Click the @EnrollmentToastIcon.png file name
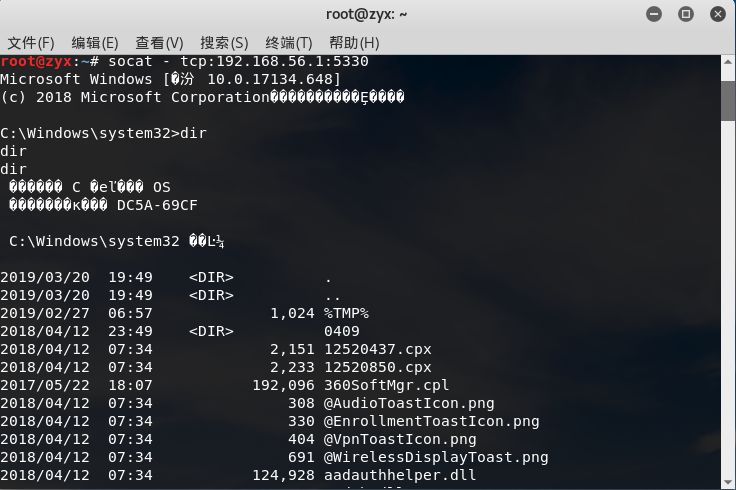 (x=432, y=421)
